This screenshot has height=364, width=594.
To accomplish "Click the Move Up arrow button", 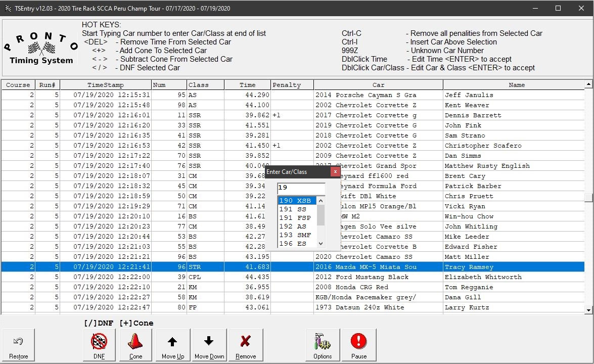I will 172,345.
